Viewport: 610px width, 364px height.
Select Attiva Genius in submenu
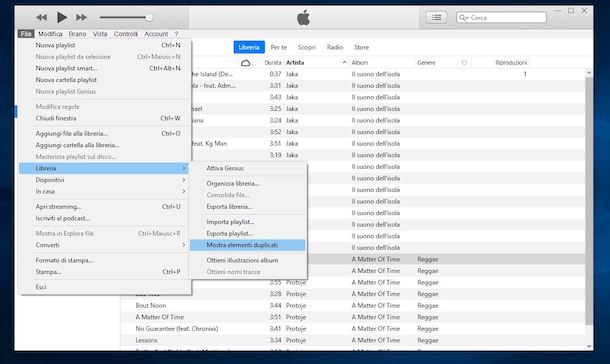click(248, 168)
